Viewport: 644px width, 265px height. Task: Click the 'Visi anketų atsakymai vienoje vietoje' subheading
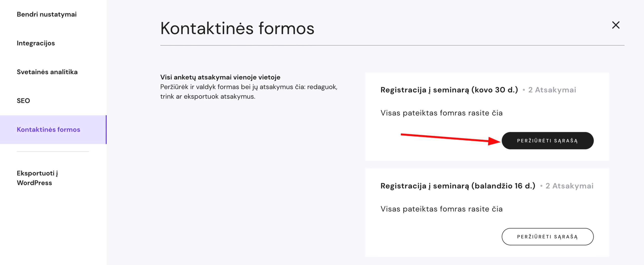point(220,77)
